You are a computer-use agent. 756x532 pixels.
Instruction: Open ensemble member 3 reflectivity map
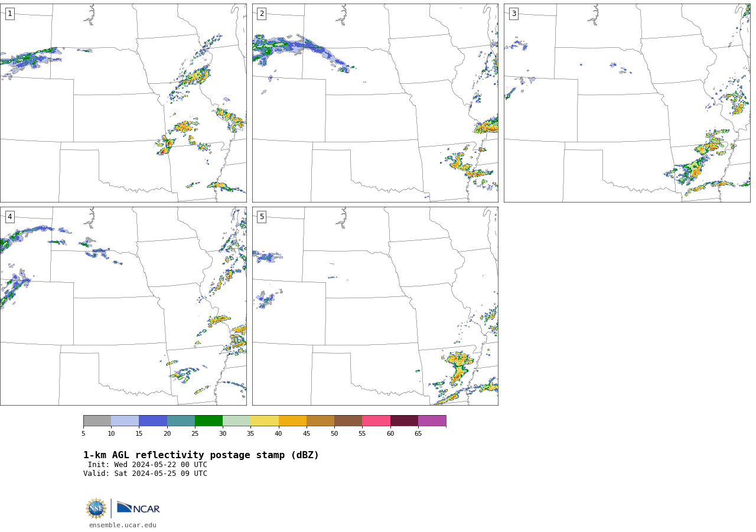pos(627,103)
